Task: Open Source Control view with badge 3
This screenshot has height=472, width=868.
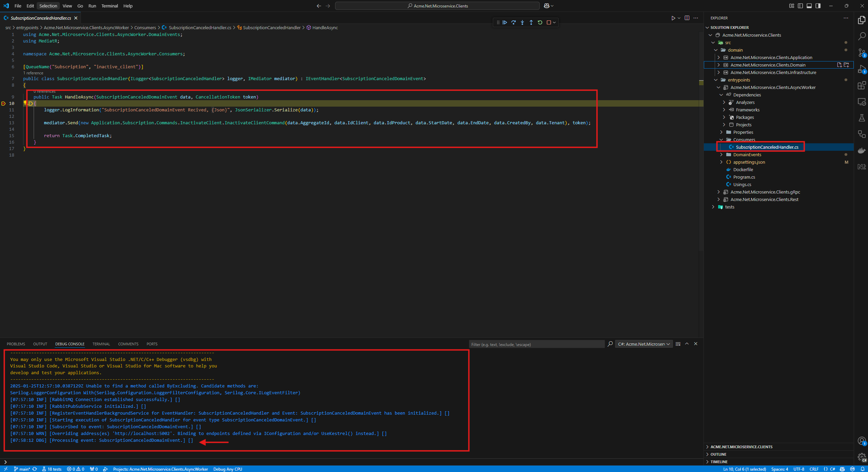Action: (x=862, y=53)
